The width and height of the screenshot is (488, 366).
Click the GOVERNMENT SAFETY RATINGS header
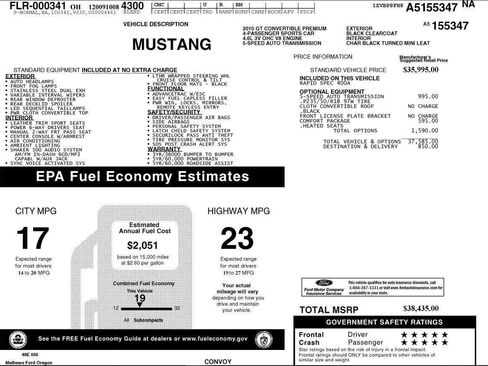(x=384, y=322)
